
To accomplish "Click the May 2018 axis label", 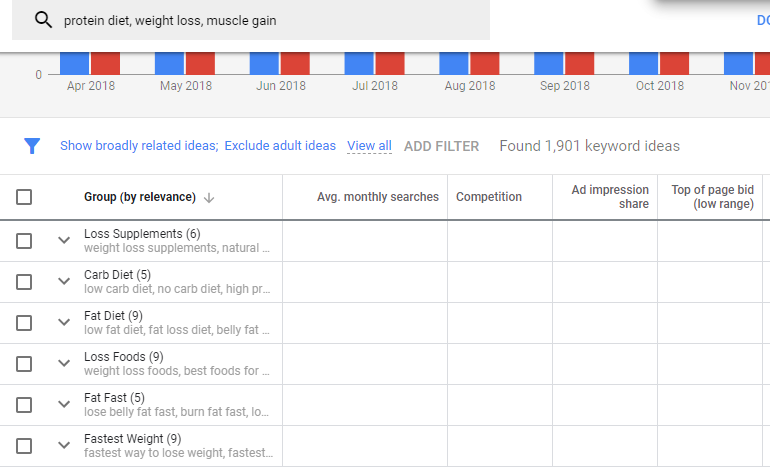I will click(x=186, y=86).
